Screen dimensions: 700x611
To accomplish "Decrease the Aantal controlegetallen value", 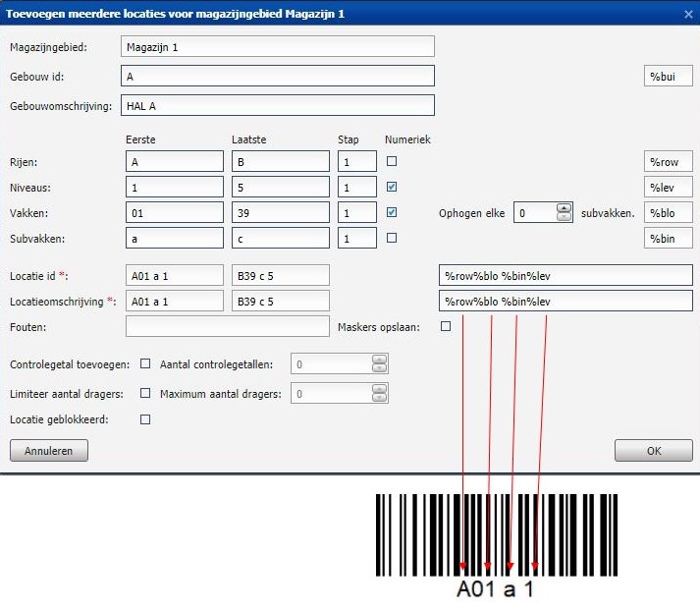I will tap(380, 368).
